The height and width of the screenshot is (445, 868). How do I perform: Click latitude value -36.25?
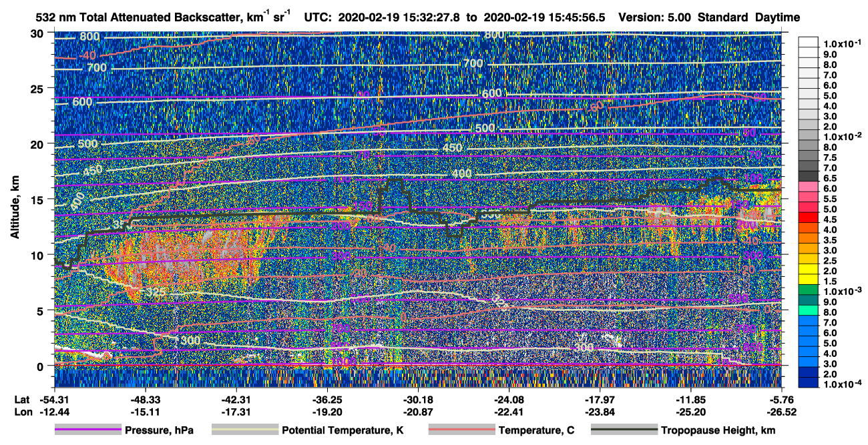[x=327, y=400]
